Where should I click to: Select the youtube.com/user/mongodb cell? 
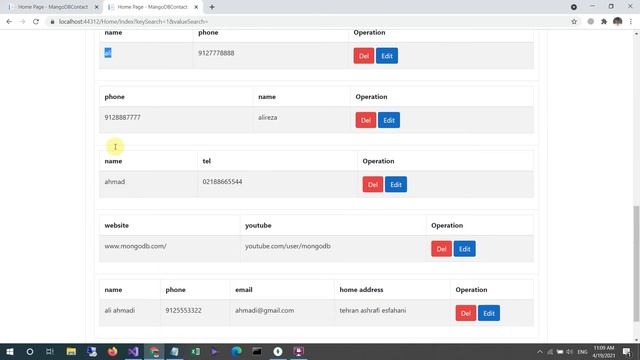[x=288, y=246]
